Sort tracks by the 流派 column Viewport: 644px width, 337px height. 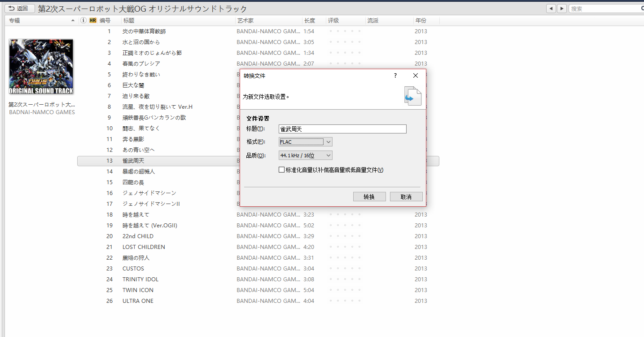pyautogui.click(x=373, y=21)
